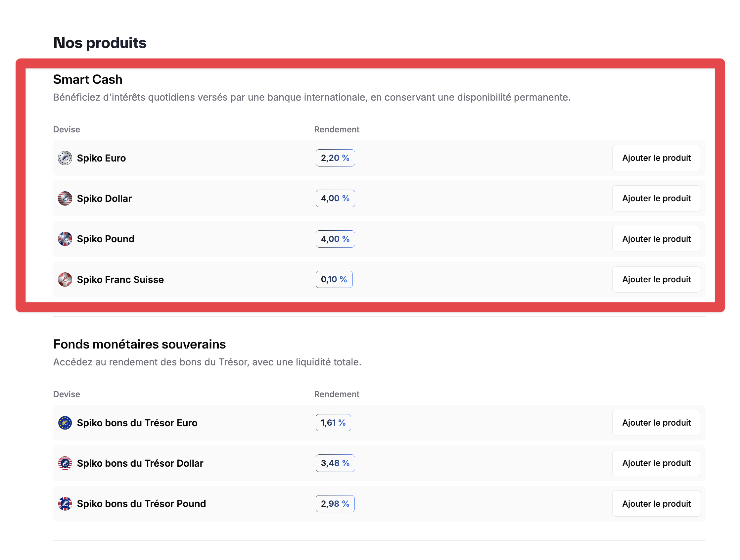The height and width of the screenshot is (560, 740).
Task: Click the Spiko Euro coin icon
Action: coord(65,158)
